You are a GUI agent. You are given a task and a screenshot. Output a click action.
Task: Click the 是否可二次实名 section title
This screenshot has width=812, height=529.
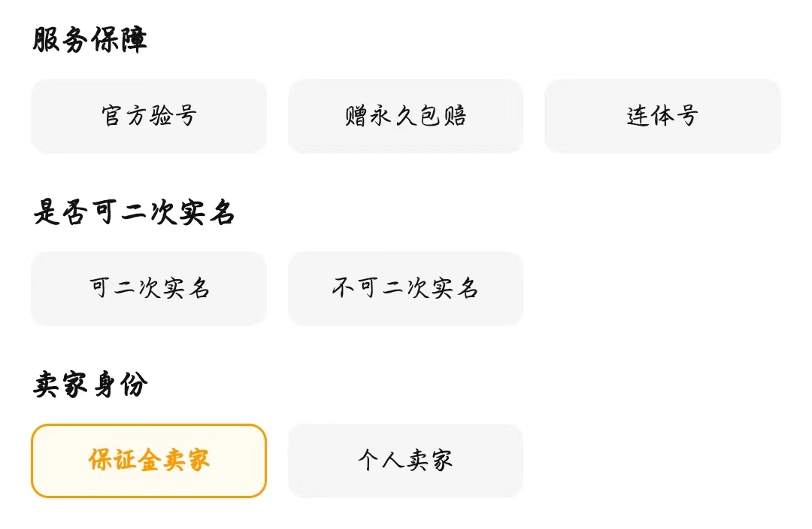(134, 213)
